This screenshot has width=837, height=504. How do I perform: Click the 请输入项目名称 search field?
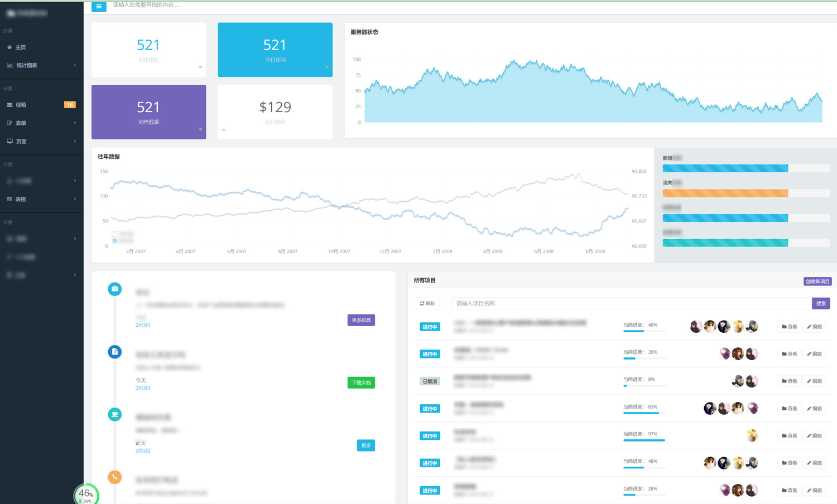pyautogui.click(x=631, y=303)
